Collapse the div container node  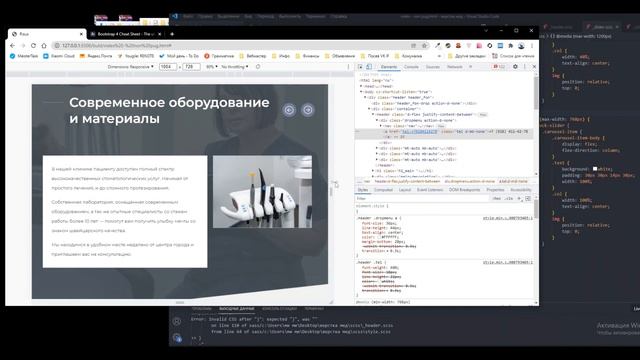[x=369, y=109]
